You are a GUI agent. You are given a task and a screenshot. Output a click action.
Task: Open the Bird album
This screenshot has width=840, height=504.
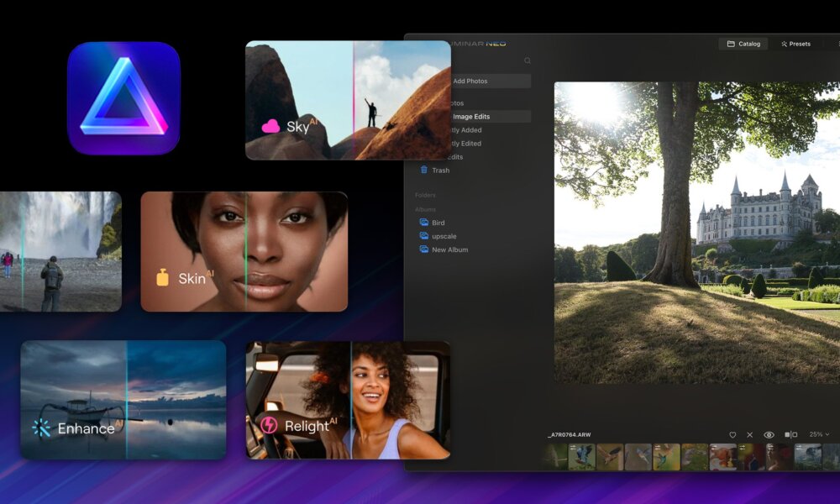point(432,223)
